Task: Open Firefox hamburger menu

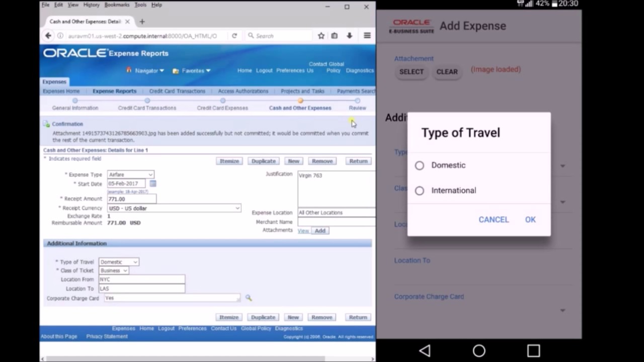Action: [367, 36]
